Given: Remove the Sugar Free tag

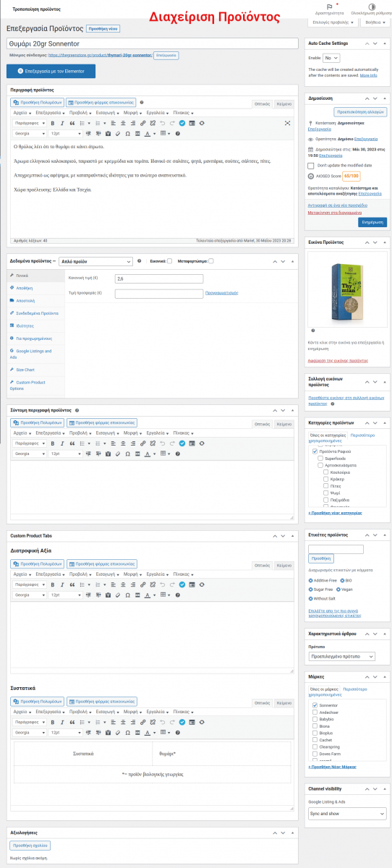Looking at the screenshot, I should [x=310, y=590].
